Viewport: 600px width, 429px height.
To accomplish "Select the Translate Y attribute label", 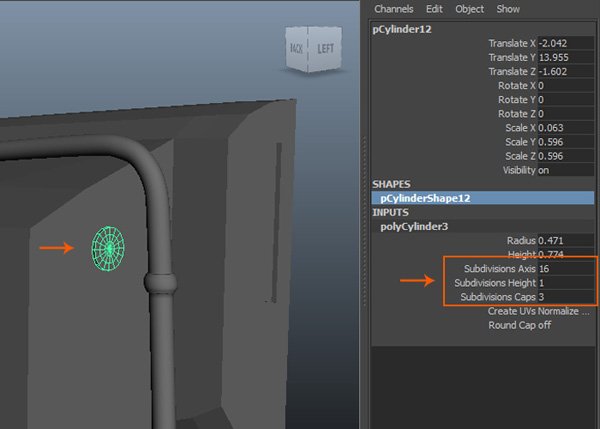I will click(x=512, y=57).
